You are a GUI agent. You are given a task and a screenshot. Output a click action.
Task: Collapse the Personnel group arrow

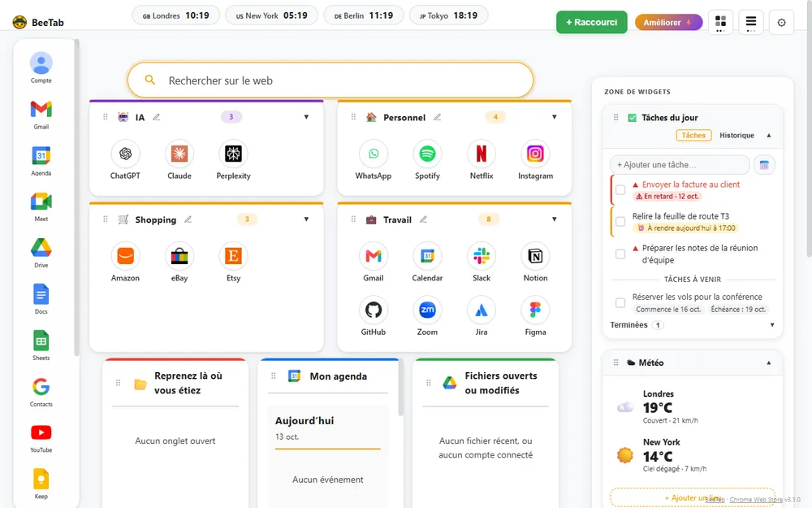tap(554, 117)
